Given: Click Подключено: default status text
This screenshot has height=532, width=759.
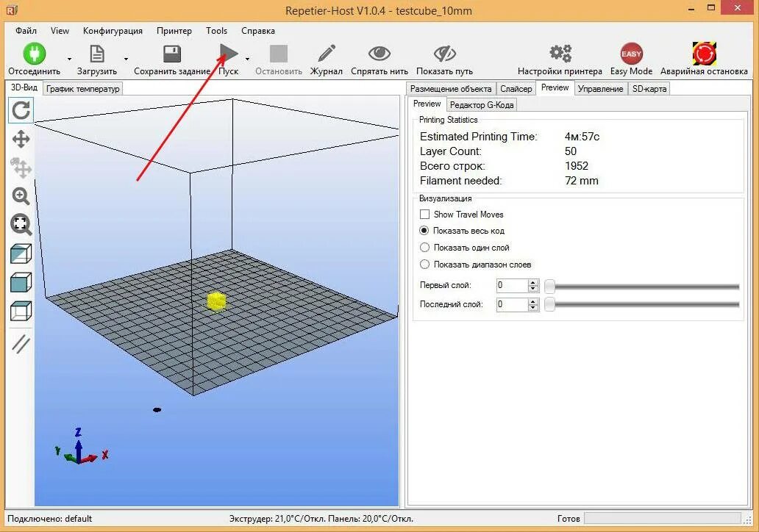Looking at the screenshot, I should tap(49, 519).
